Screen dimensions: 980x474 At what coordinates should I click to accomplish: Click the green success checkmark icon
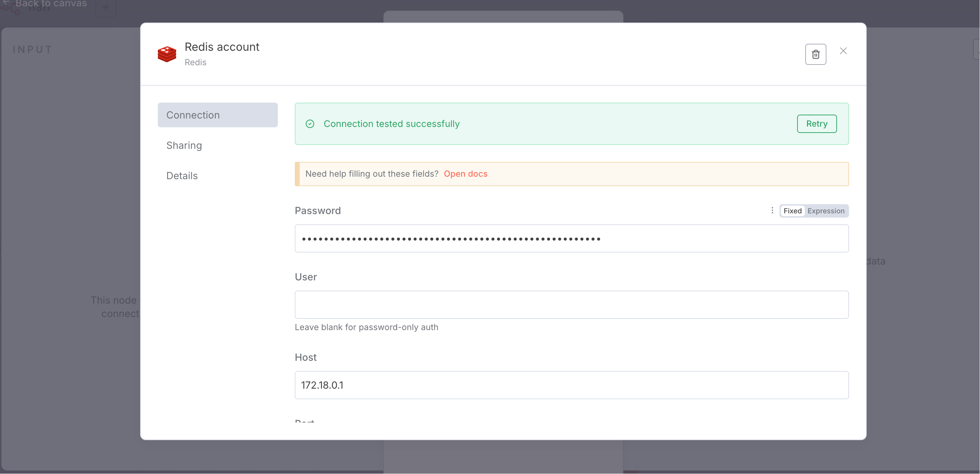(x=310, y=124)
